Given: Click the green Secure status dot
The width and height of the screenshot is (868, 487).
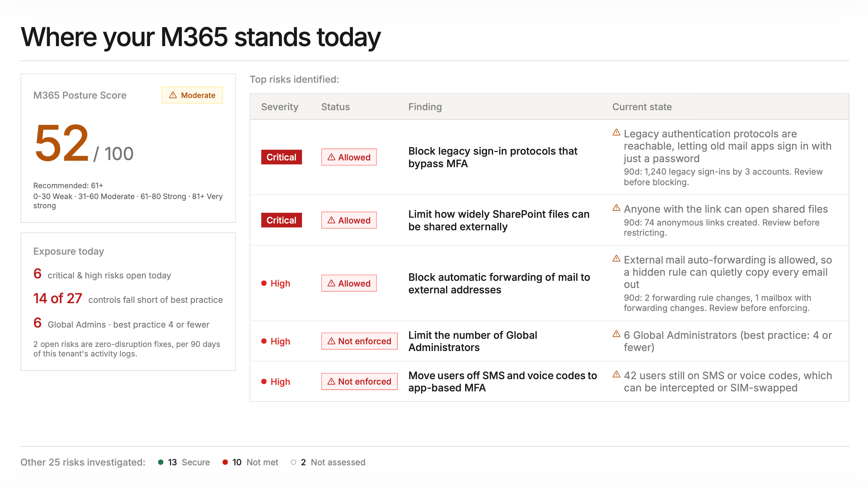Looking at the screenshot, I should [161, 462].
